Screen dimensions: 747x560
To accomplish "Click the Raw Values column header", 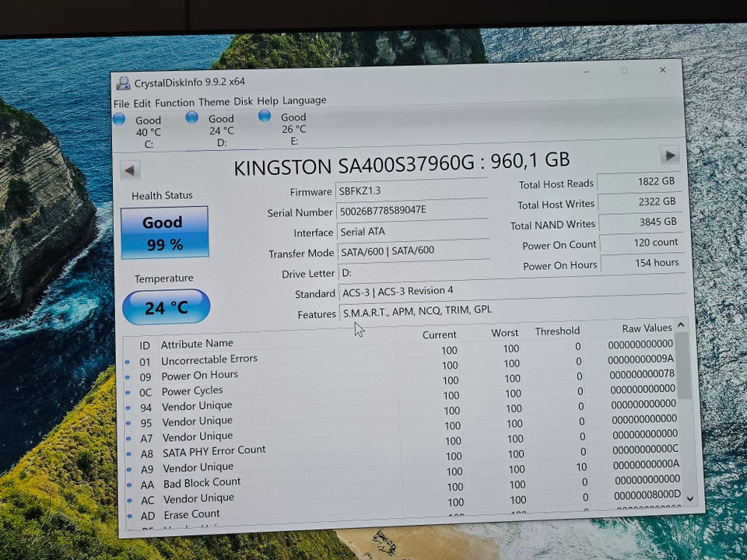I will point(647,328).
